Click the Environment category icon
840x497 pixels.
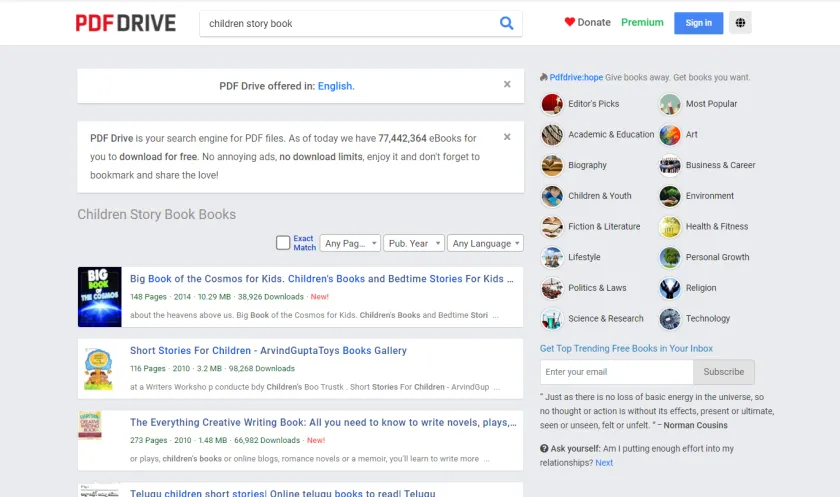tap(670, 196)
